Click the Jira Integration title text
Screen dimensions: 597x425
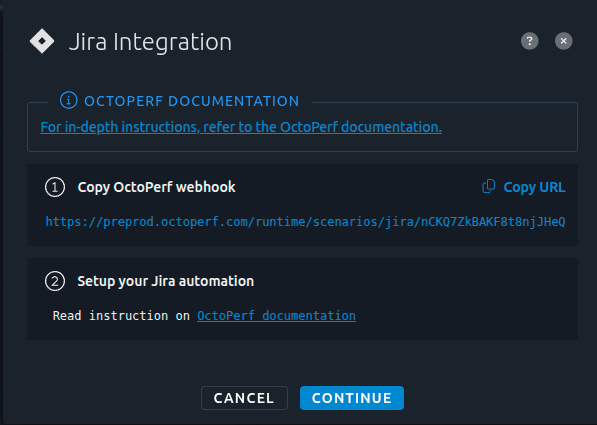150,42
